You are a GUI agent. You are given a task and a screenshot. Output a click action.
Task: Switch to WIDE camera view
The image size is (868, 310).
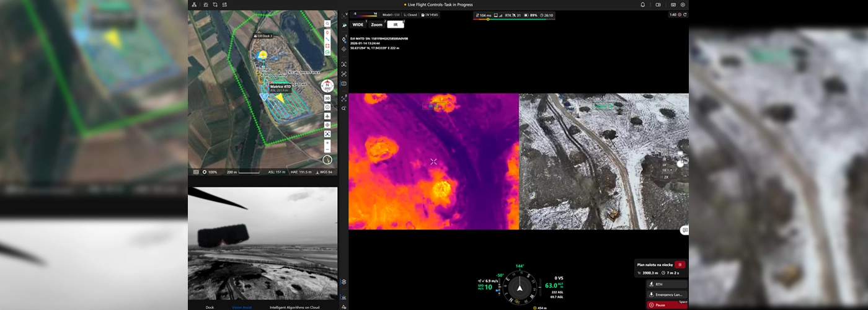[358, 25]
